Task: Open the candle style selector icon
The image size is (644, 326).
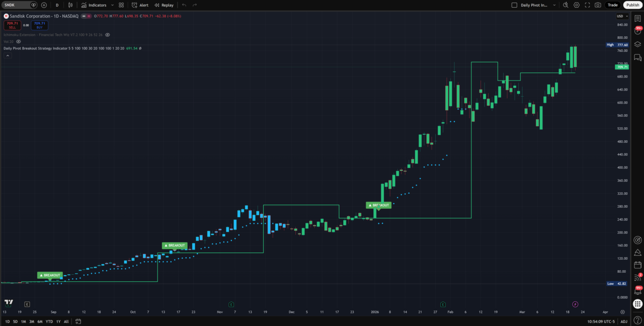Action: coord(70,5)
